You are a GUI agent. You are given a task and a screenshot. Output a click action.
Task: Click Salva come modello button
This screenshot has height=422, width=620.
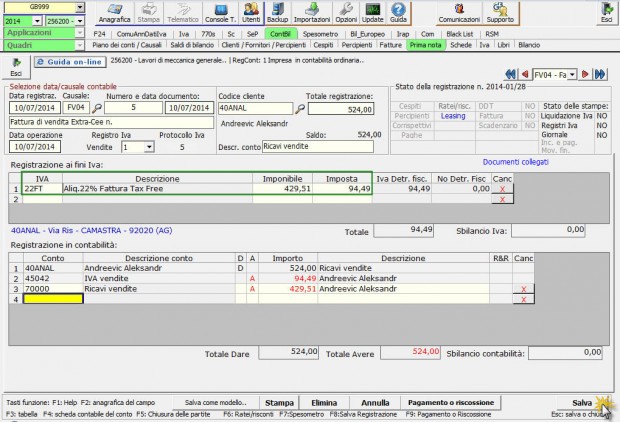click(x=215, y=403)
